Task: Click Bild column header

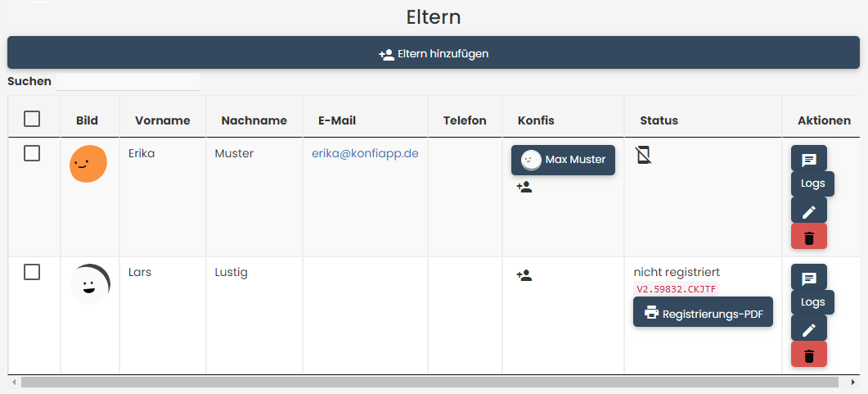Action: (87, 120)
